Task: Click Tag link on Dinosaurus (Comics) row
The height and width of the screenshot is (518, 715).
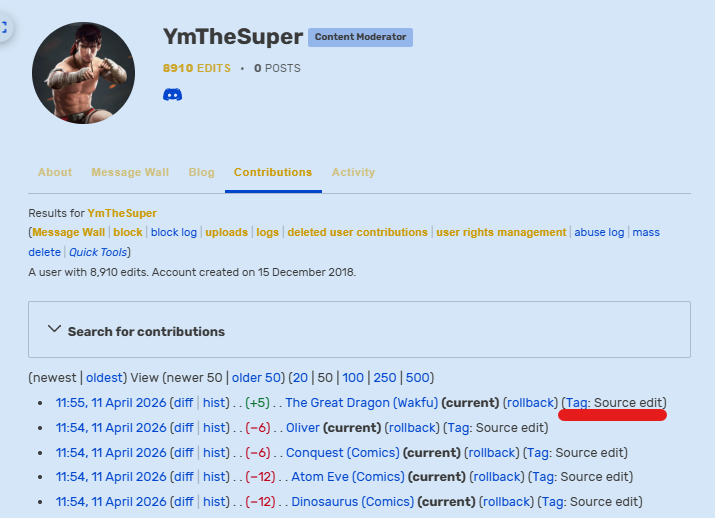Action: click(553, 502)
